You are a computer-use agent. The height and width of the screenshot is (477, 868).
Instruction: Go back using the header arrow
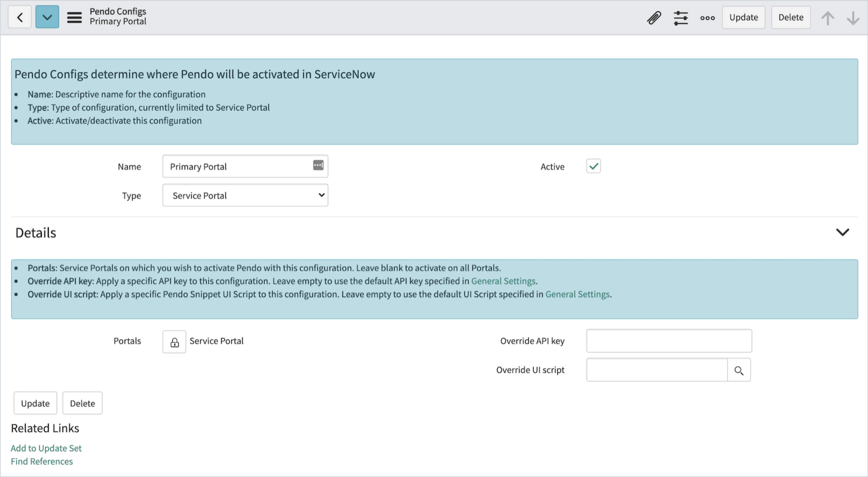(x=20, y=17)
